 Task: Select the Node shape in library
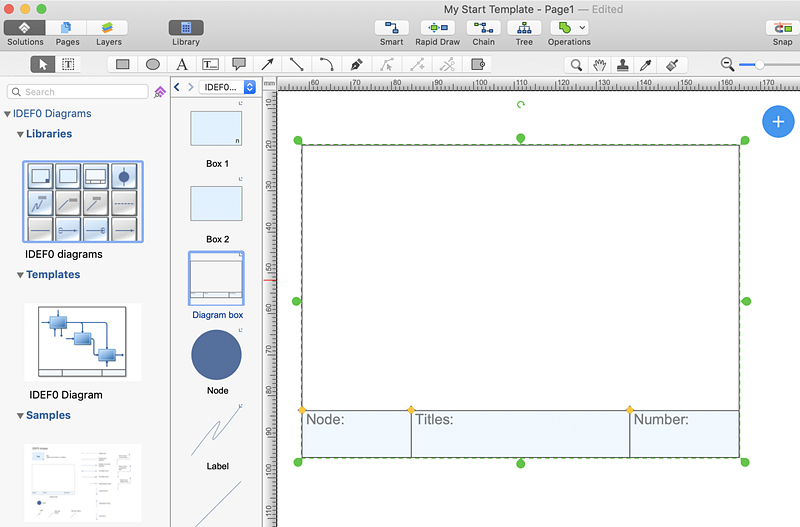pyautogui.click(x=216, y=356)
